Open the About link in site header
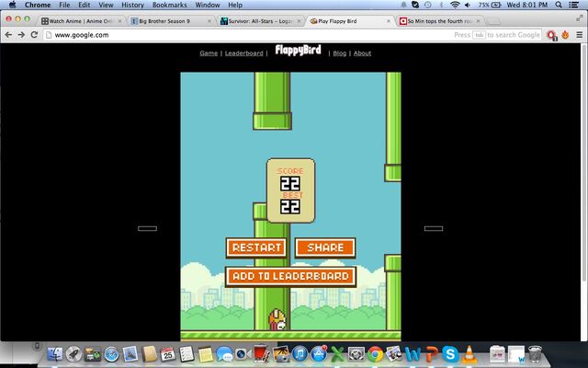Viewport: 588px width, 368px height. pyautogui.click(x=362, y=53)
